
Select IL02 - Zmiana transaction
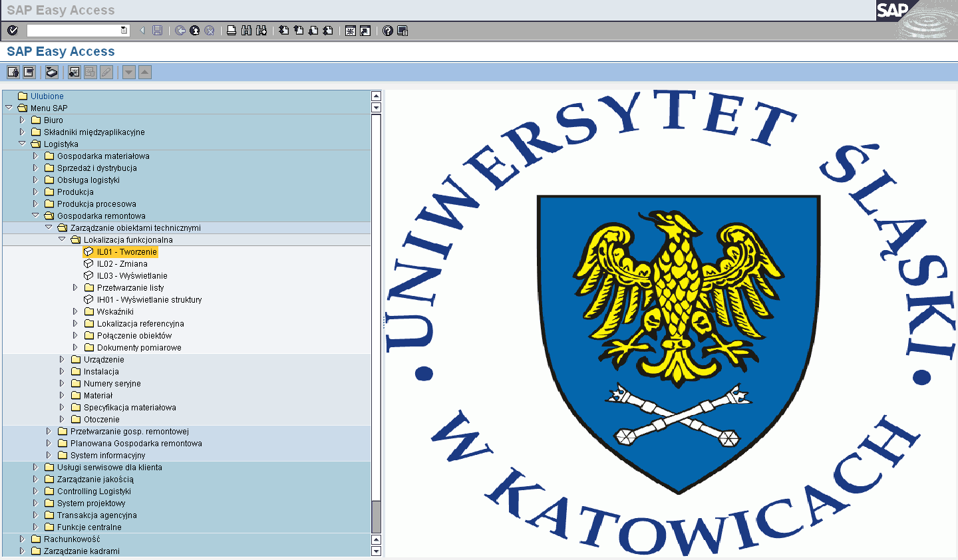(122, 264)
